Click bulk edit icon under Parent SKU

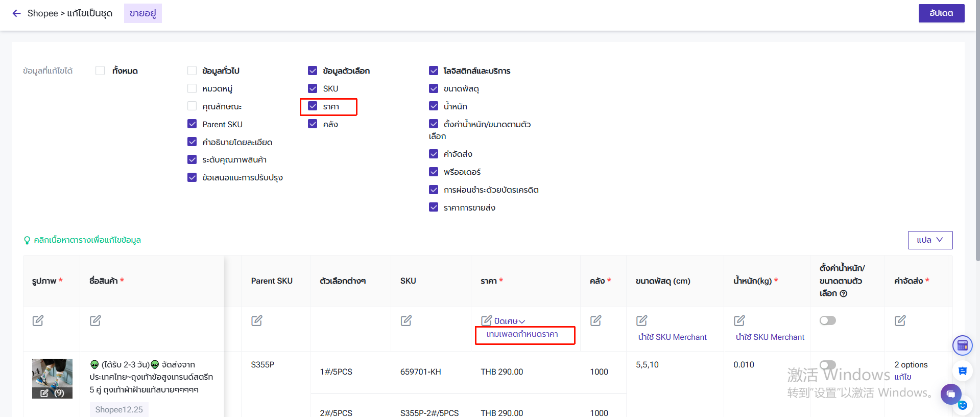point(257,320)
